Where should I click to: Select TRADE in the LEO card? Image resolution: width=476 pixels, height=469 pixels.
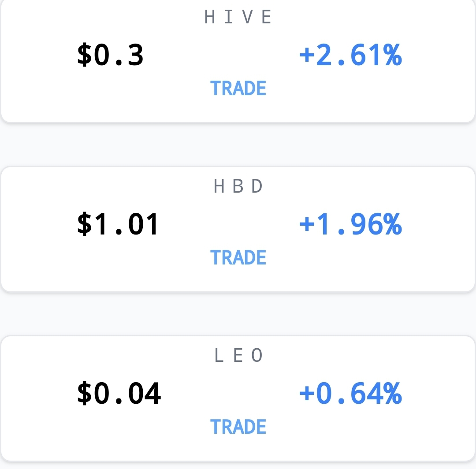coord(238,427)
